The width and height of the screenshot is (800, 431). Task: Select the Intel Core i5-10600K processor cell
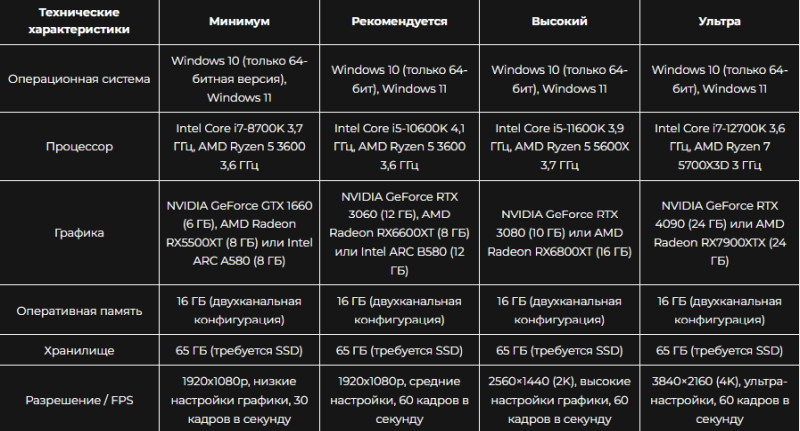pyautogui.click(x=399, y=146)
